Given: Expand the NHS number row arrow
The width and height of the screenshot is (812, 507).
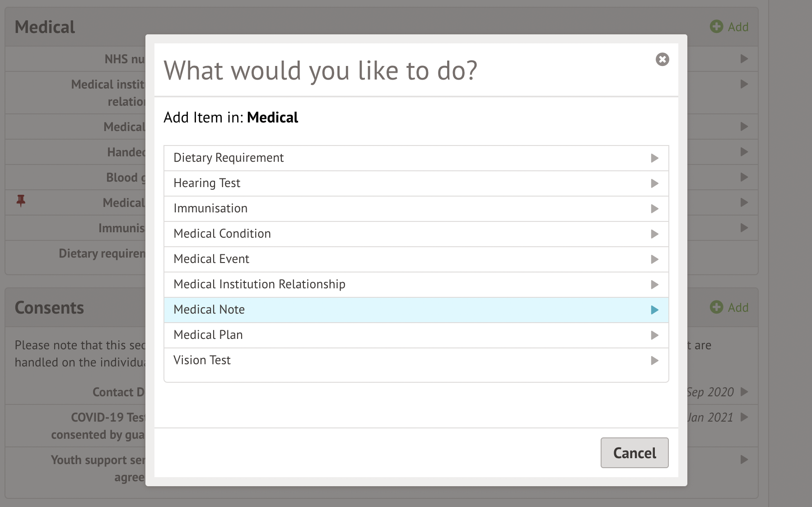Looking at the screenshot, I should [744, 59].
